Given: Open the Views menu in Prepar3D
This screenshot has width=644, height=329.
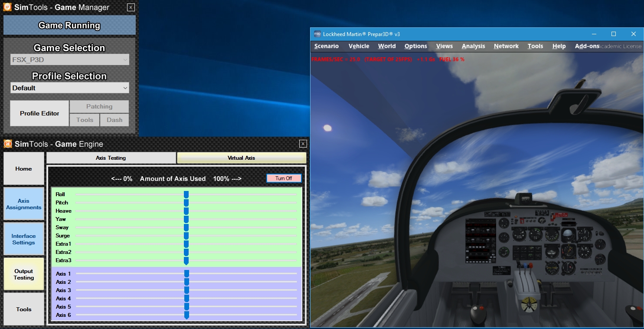Looking at the screenshot, I should 445,46.
